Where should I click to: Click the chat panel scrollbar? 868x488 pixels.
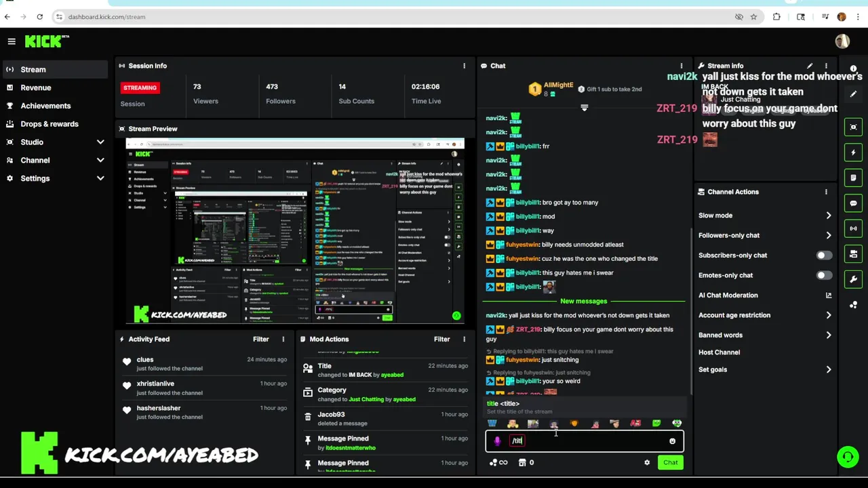691,312
